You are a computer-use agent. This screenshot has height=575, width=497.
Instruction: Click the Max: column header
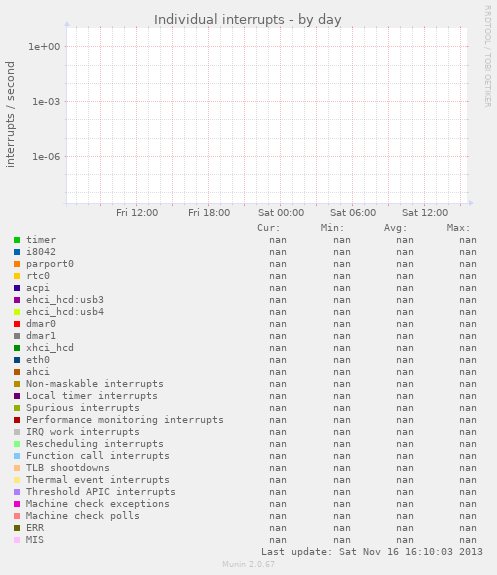[x=458, y=228]
